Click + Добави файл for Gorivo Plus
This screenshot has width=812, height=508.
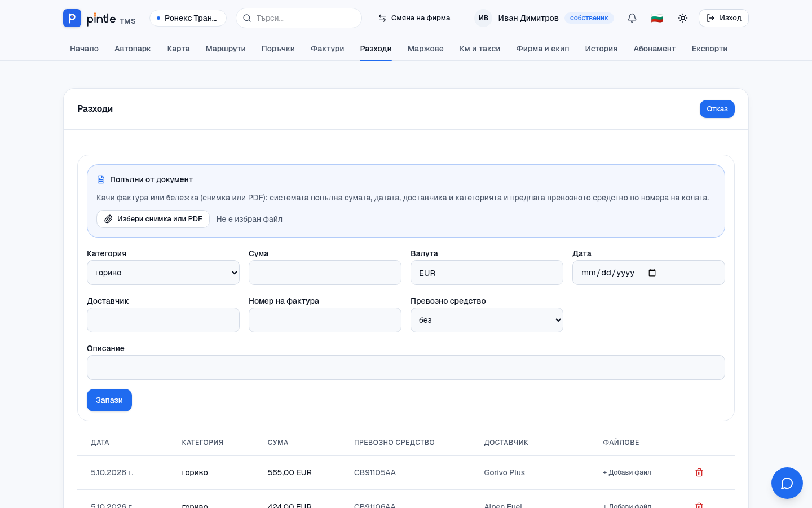[627, 472]
